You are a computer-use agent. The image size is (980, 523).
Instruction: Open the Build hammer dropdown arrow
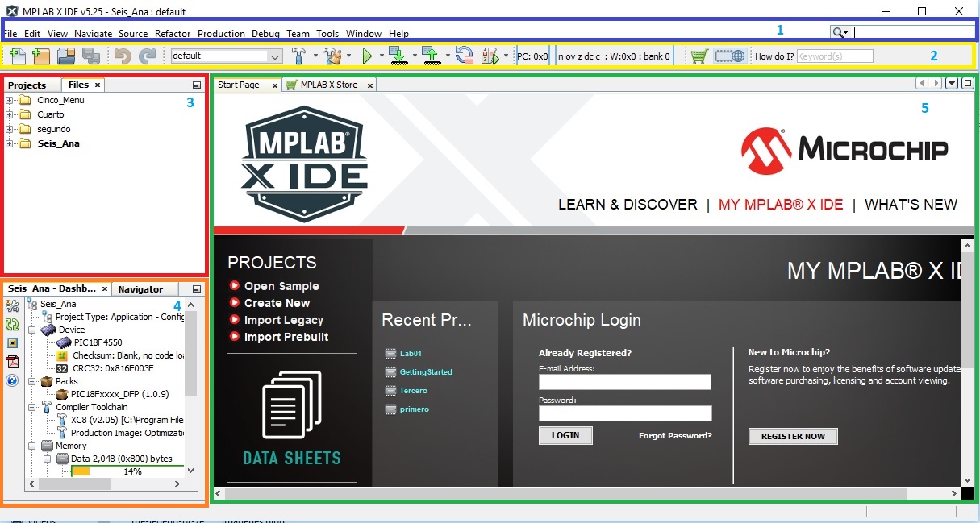click(x=315, y=56)
